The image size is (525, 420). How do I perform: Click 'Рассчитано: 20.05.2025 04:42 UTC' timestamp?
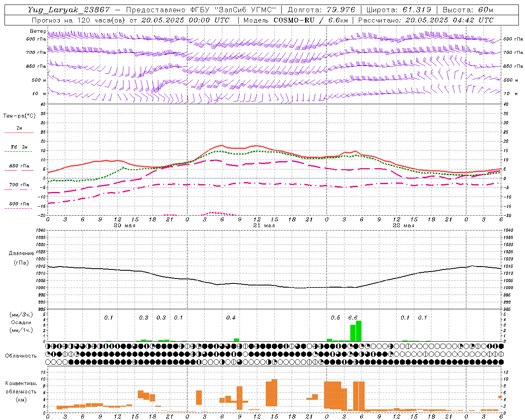pyautogui.click(x=426, y=20)
